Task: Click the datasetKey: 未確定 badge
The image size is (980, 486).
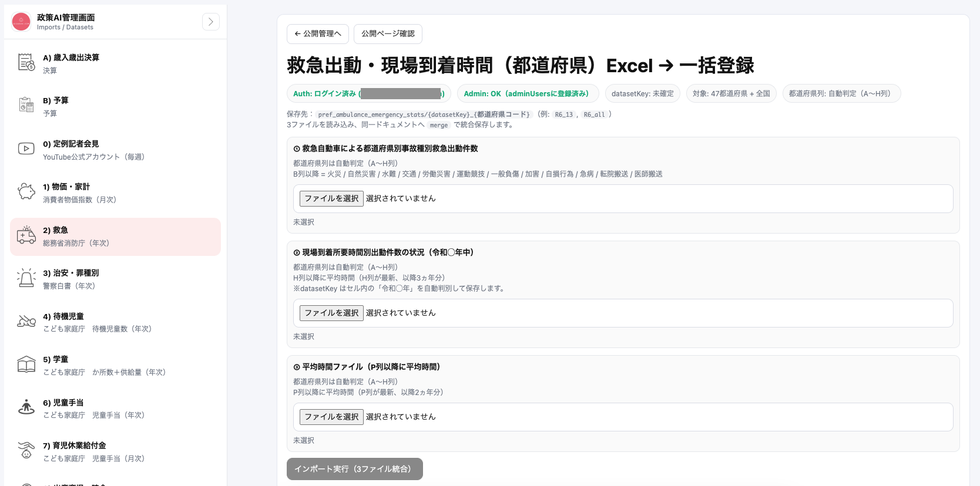Action: pos(643,93)
